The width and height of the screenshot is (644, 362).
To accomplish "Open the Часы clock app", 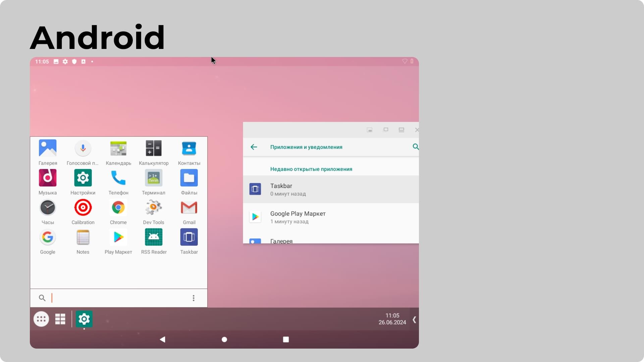I will pyautogui.click(x=48, y=212).
